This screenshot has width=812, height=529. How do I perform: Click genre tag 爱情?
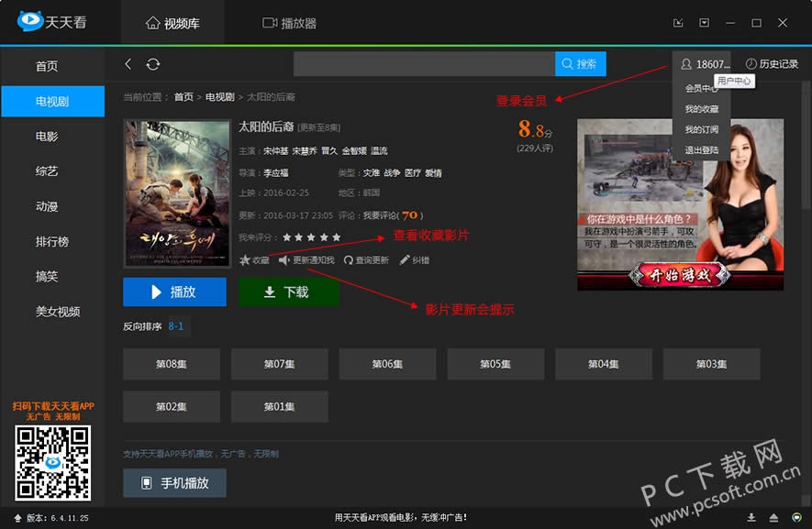[433, 173]
